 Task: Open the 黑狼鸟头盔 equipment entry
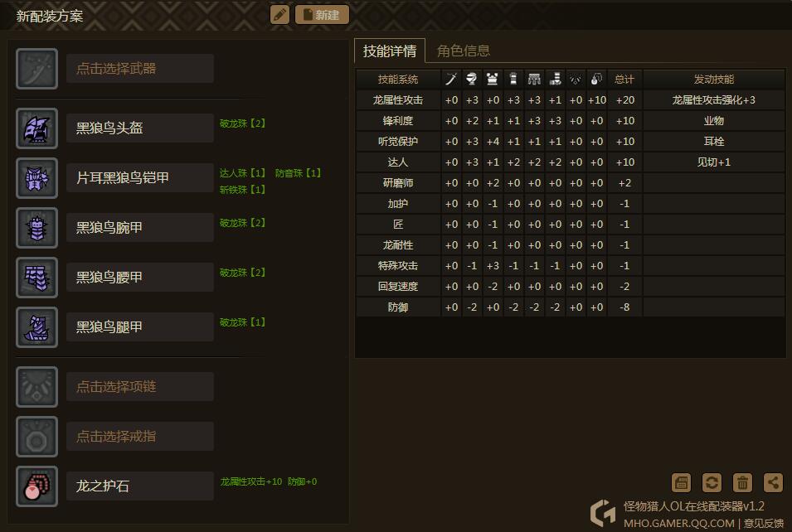tap(140, 128)
